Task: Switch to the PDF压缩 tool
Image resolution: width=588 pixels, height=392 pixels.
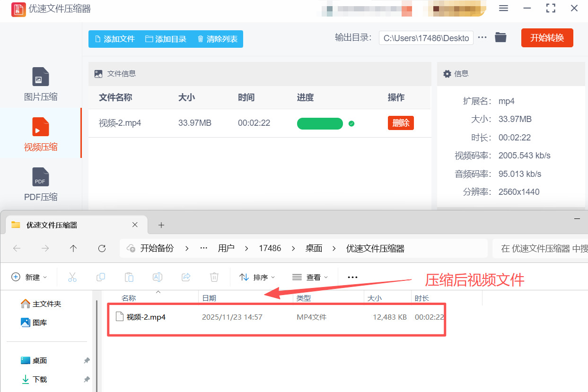Action: 40,184
